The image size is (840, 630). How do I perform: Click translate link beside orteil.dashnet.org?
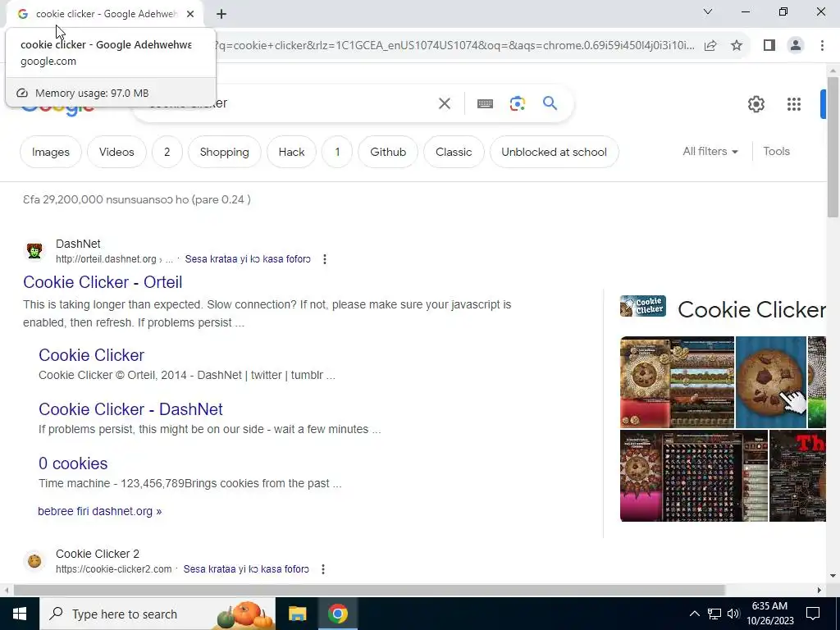click(x=248, y=259)
